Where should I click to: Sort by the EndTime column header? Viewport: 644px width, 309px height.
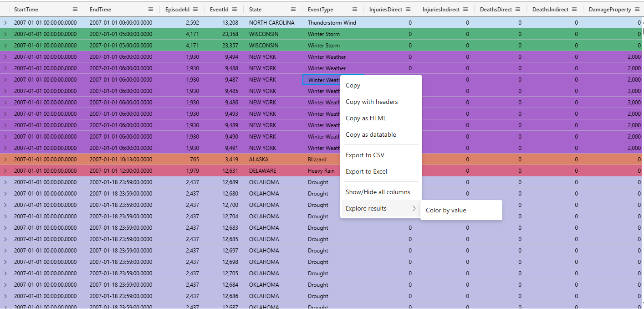[100, 9]
